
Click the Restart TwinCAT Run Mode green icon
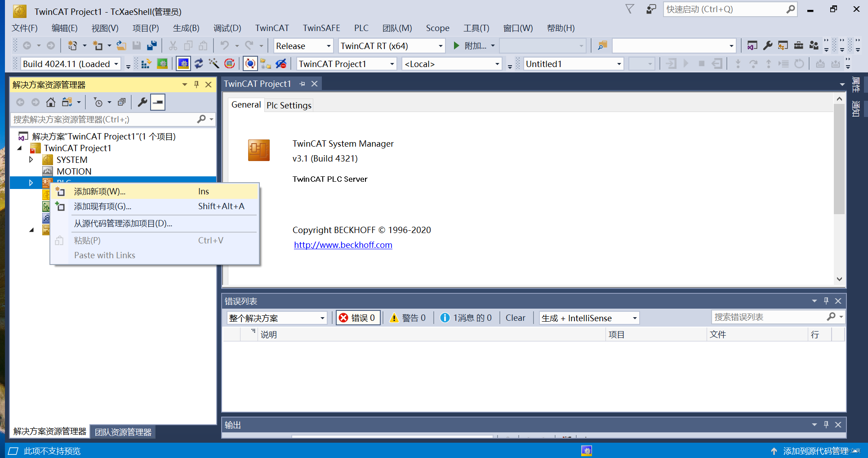162,64
